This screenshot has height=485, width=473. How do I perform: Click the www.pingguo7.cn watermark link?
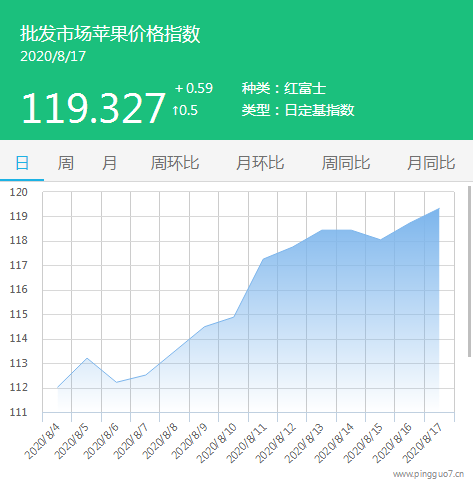[428, 474]
